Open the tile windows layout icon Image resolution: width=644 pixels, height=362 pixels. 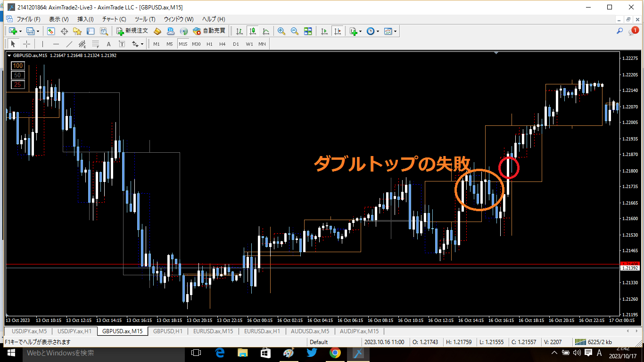tap(308, 31)
